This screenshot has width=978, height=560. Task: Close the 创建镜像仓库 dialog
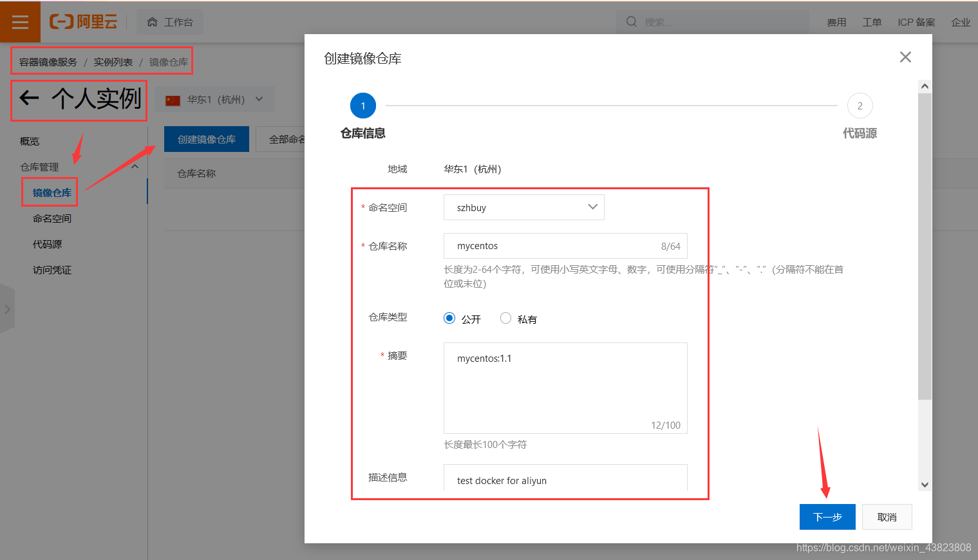point(905,57)
